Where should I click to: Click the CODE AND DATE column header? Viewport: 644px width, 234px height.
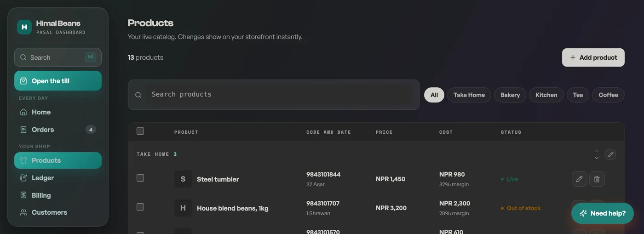point(328,132)
